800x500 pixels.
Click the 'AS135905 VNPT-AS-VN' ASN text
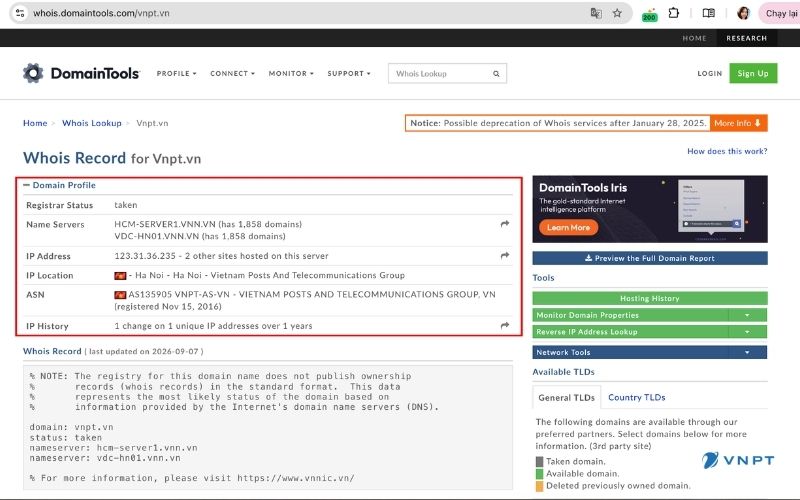pos(181,294)
